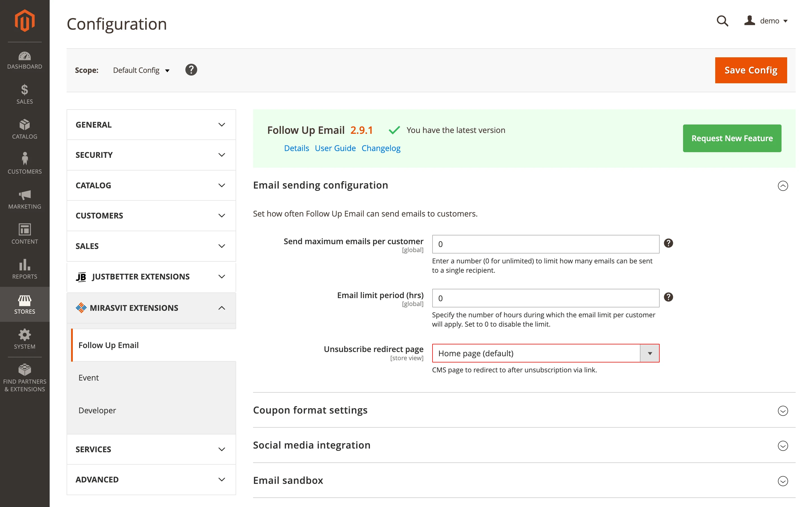The image size is (812, 507).
Task: Click the System gear icon
Action: 25,335
